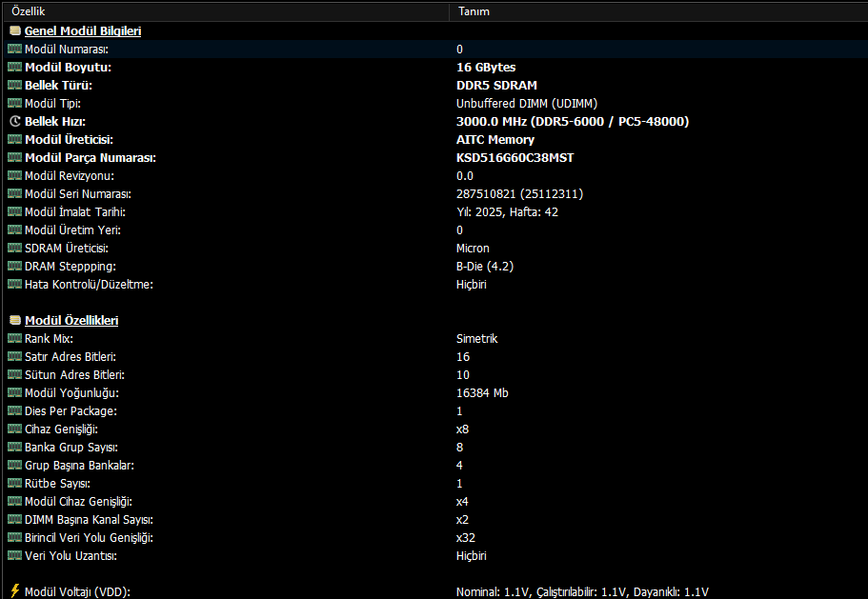Select the Genel Modül Bilgileri section heading
The image size is (868, 599).
pos(83,31)
